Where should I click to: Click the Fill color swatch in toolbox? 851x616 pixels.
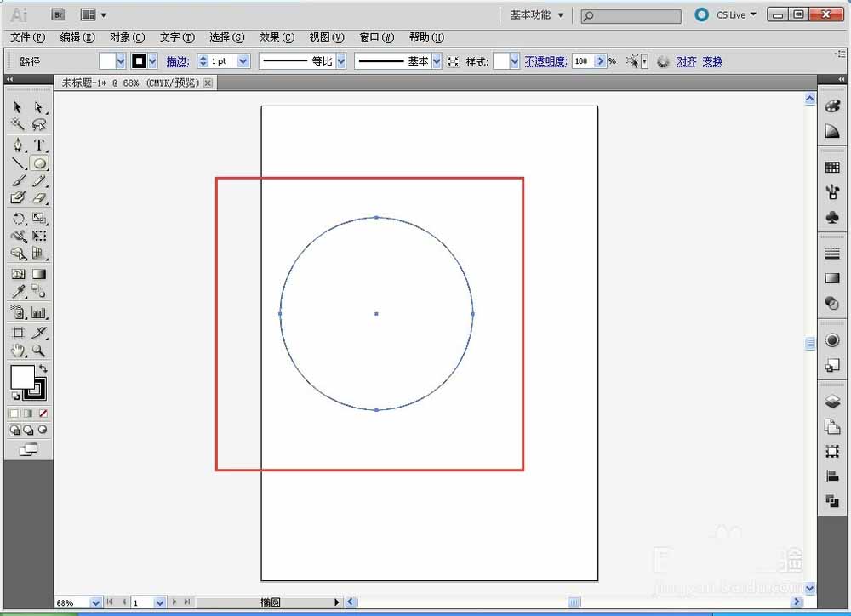[21, 377]
